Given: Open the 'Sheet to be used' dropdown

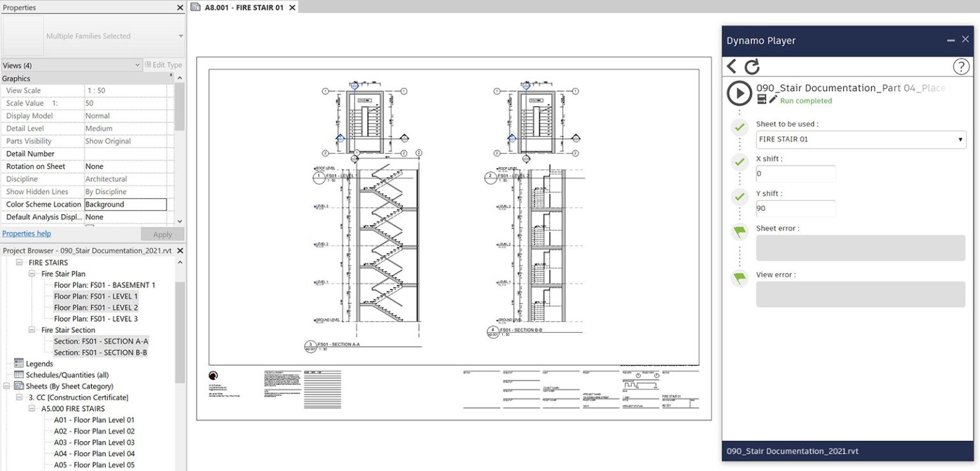Looking at the screenshot, I should pos(861,140).
